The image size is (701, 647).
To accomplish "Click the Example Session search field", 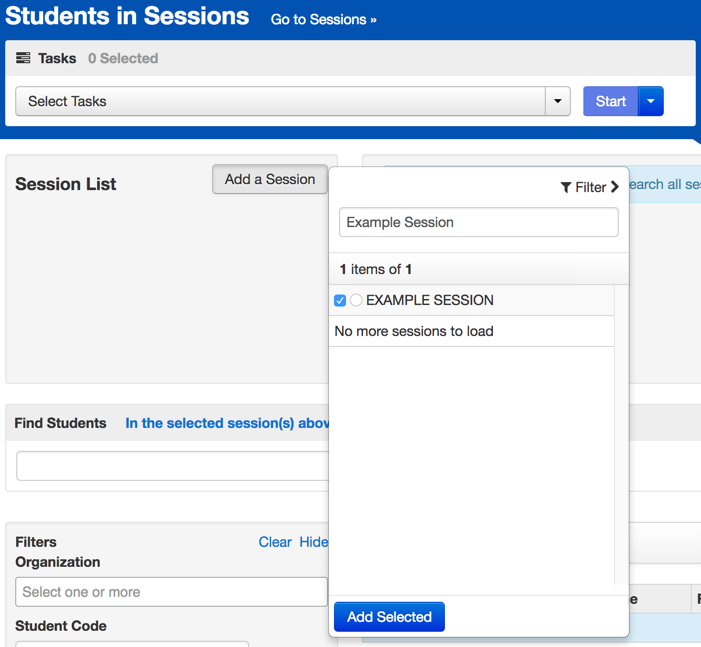I will [478, 222].
